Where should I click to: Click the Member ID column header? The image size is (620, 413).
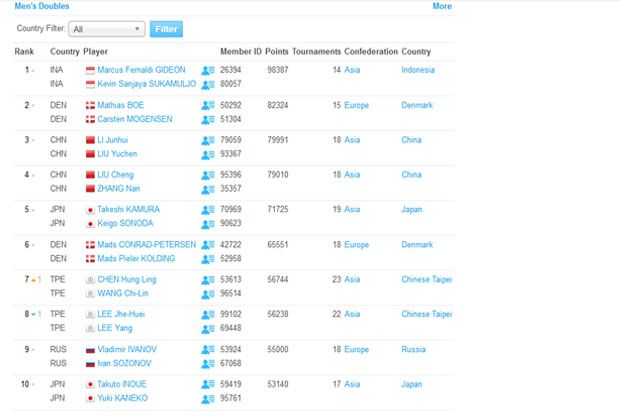pyautogui.click(x=241, y=51)
